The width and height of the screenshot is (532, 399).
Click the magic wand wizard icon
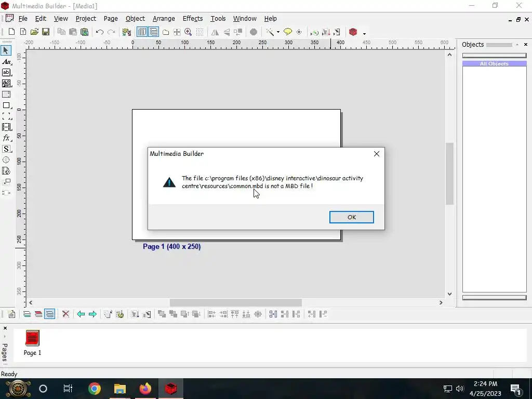coord(270,32)
